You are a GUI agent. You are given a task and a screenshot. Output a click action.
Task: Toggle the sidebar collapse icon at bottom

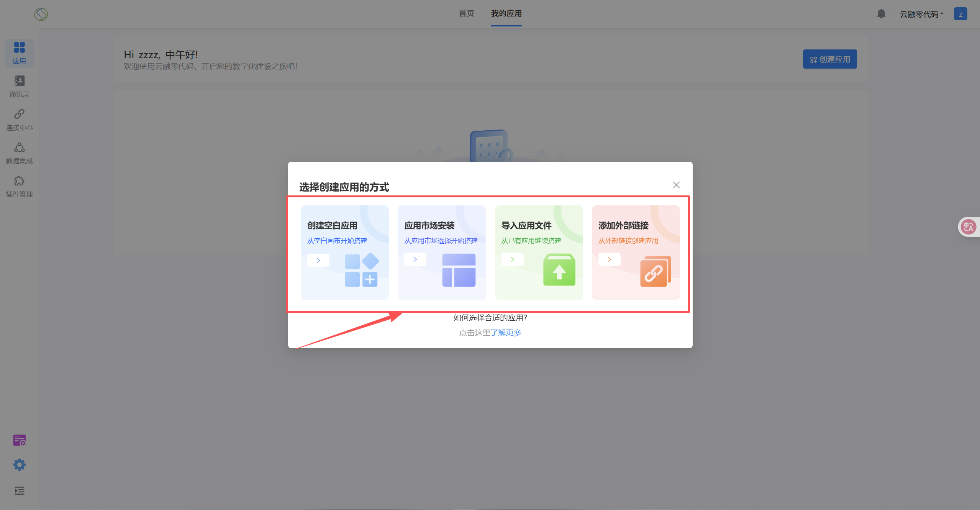pyautogui.click(x=19, y=490)
